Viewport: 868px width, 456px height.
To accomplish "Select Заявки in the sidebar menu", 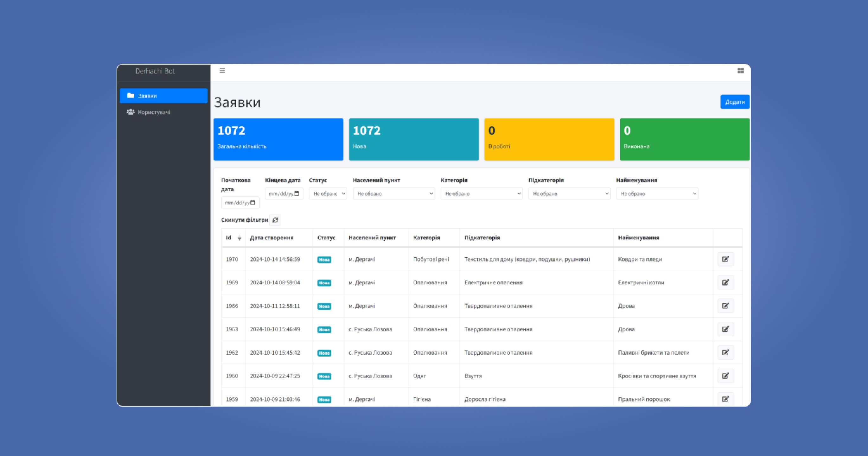I will (x=163, y=96).
